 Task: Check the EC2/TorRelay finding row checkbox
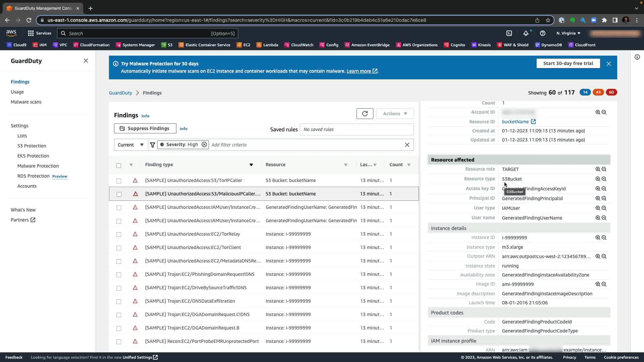click(x=119, y=234)
